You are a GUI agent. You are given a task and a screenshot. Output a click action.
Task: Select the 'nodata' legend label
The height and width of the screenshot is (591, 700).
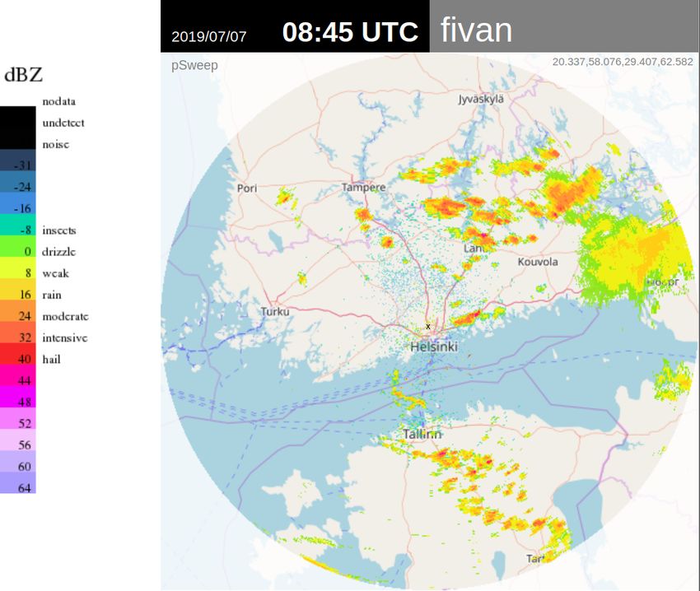click(59, 101)
